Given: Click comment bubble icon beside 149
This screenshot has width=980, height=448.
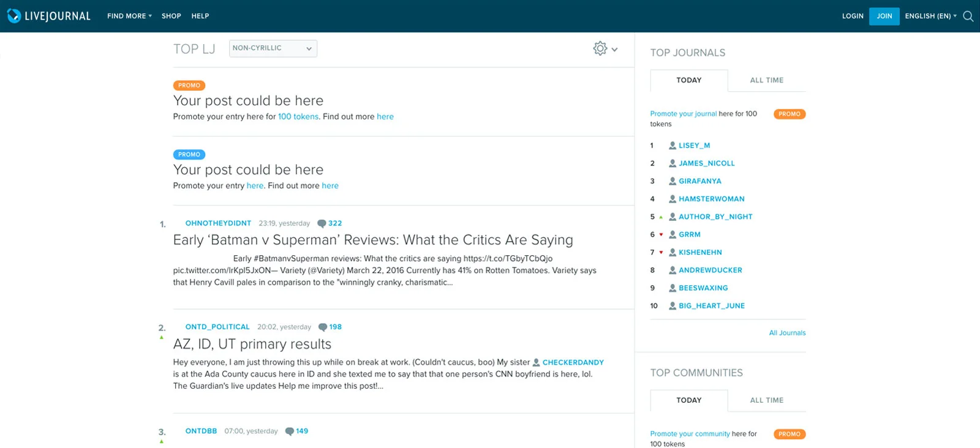Looking at the screenshot, I should (290, 431).
